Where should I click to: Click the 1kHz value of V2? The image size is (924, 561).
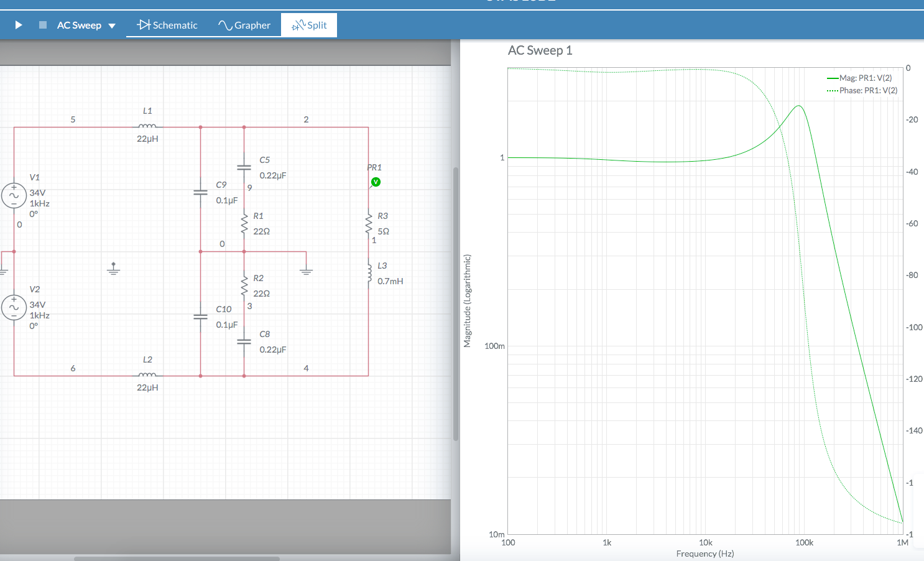39,315
